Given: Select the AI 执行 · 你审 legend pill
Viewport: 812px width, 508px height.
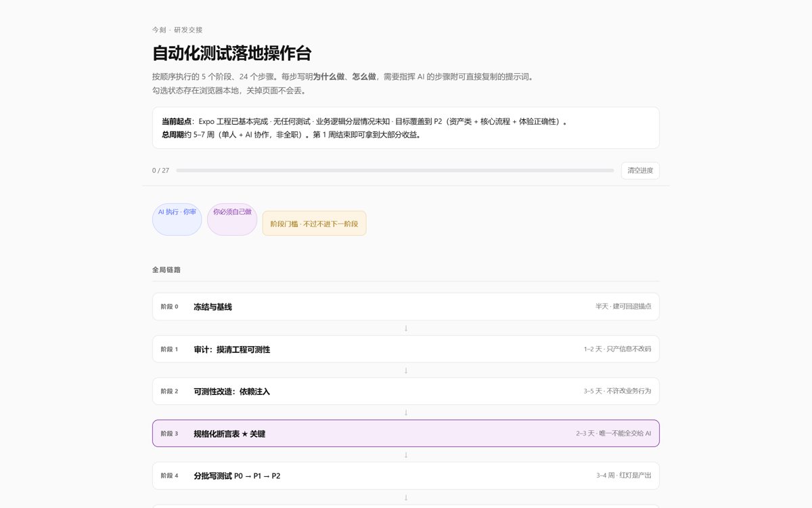Looking at the screenshot, I should pyautogui.click(x=177, y=219).
